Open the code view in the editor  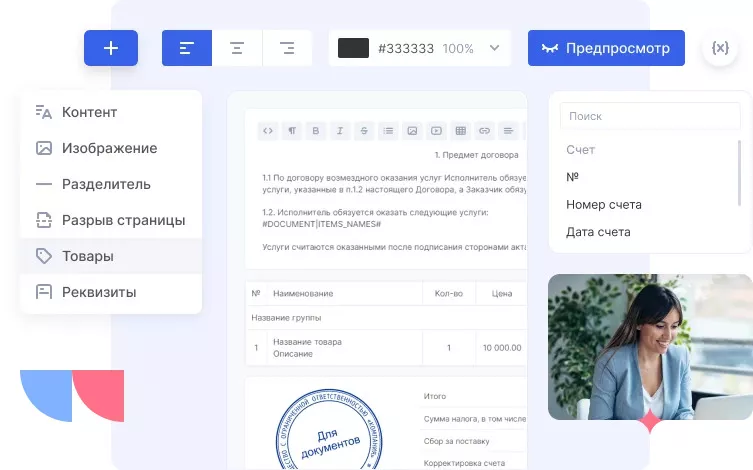point(267,130)
